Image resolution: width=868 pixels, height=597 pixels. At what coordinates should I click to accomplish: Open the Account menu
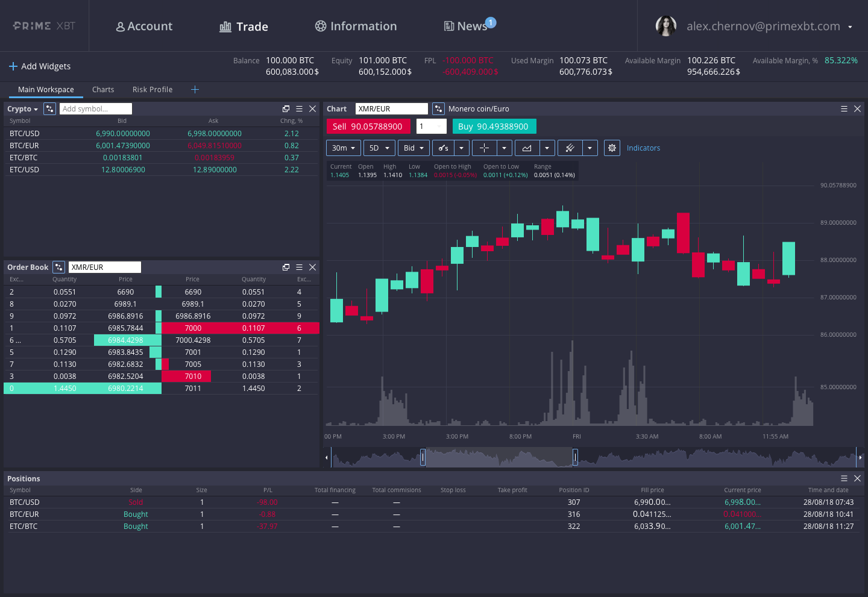[144, 27]
